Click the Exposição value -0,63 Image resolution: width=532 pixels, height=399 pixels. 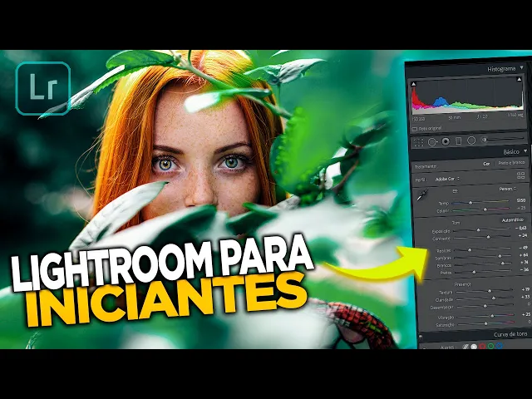pos(521,228)
